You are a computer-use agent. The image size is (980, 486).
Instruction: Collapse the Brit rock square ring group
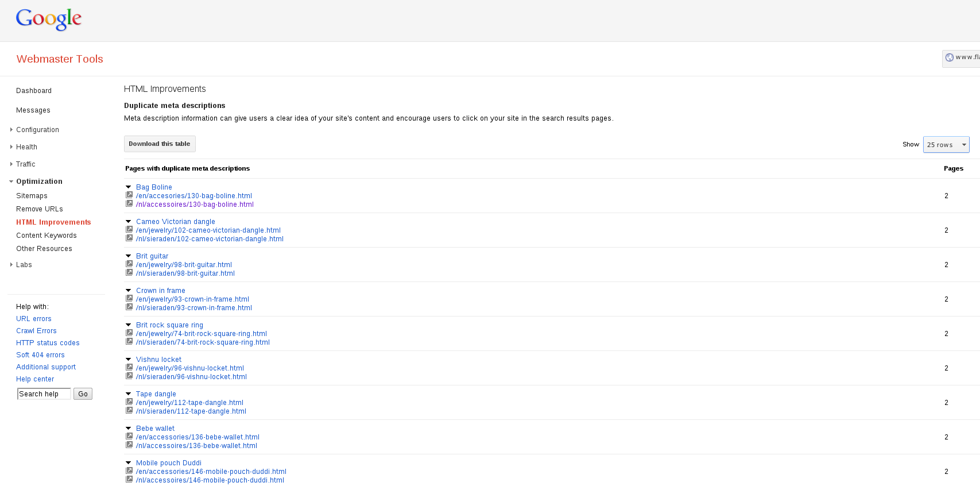click(x=129, y=325)
